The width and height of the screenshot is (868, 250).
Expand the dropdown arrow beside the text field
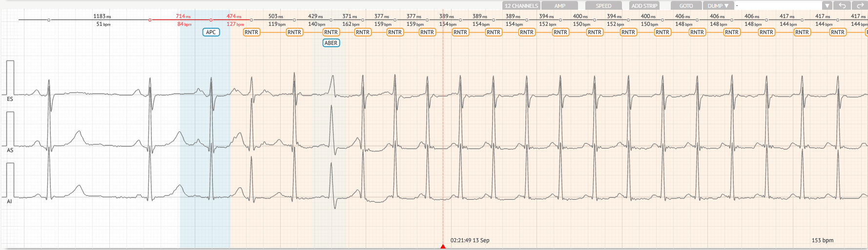point(827,6)
